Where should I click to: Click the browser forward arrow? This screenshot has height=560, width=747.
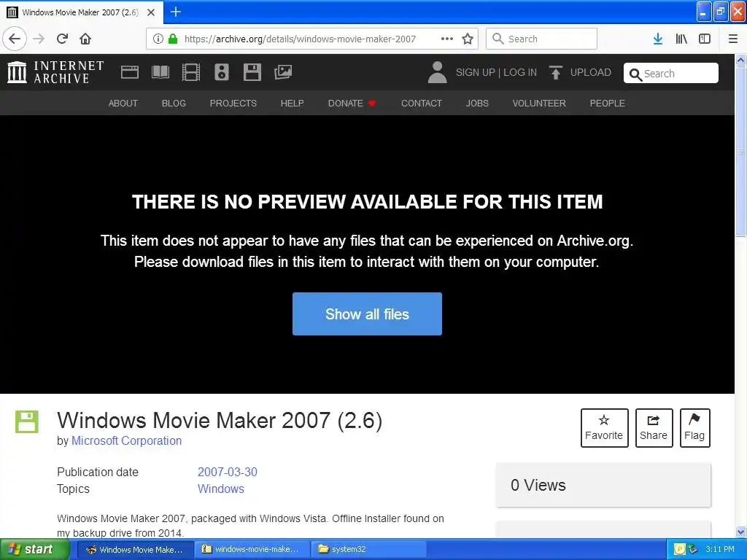tap(39, 39)
